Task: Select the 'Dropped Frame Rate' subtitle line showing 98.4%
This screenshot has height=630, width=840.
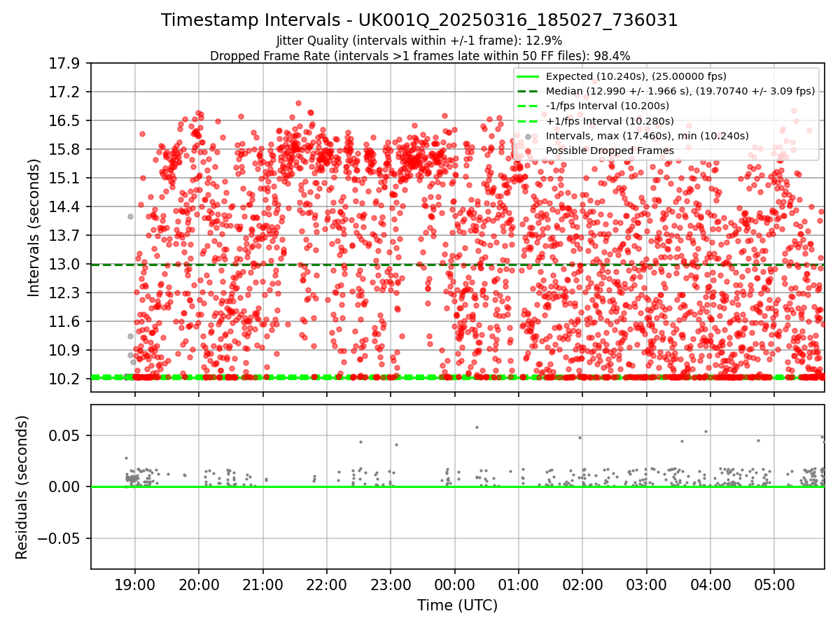Action: 420,55
